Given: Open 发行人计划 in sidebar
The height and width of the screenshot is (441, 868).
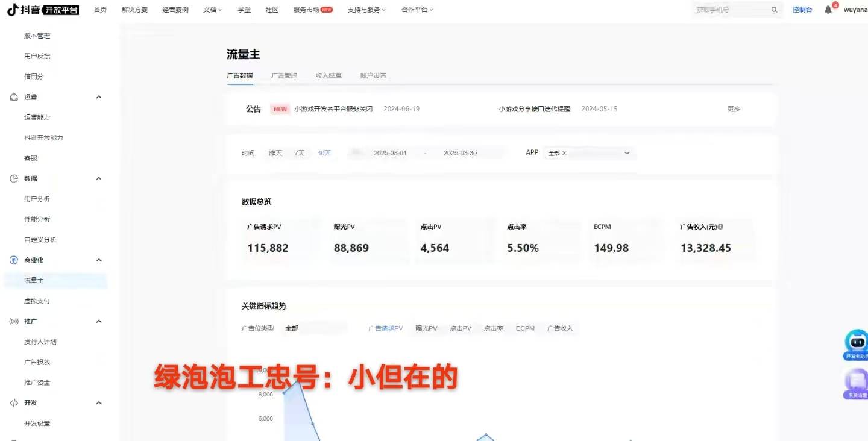Looking at the screenshot, I should coord(40,342).
